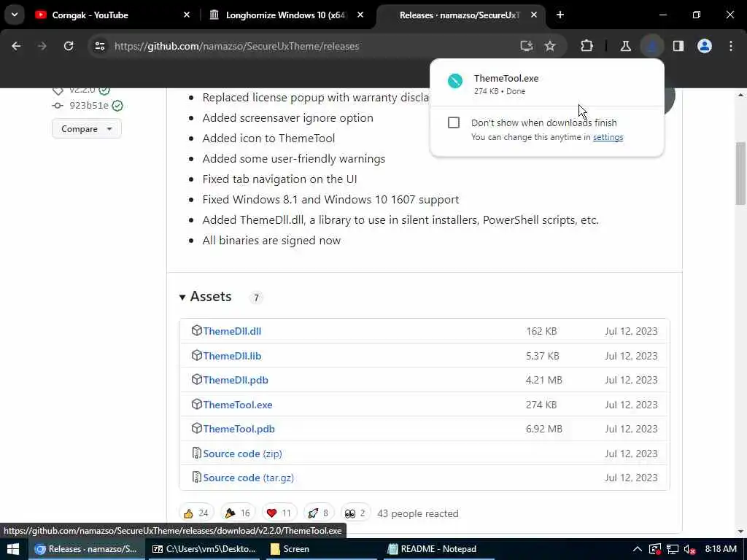Screen dimensions: 747x560
Task: Switch to the Corngak - YouTube tab
Action: click(112, 15)
